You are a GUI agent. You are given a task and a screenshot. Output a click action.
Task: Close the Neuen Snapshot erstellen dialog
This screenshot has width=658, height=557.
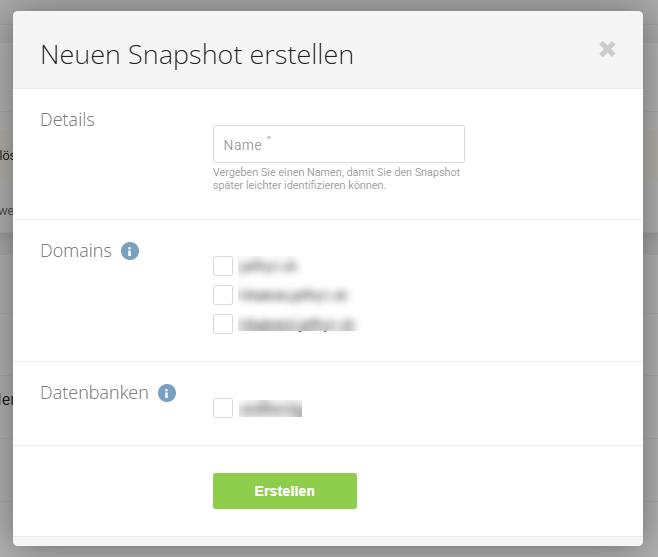tap(607, 49)
